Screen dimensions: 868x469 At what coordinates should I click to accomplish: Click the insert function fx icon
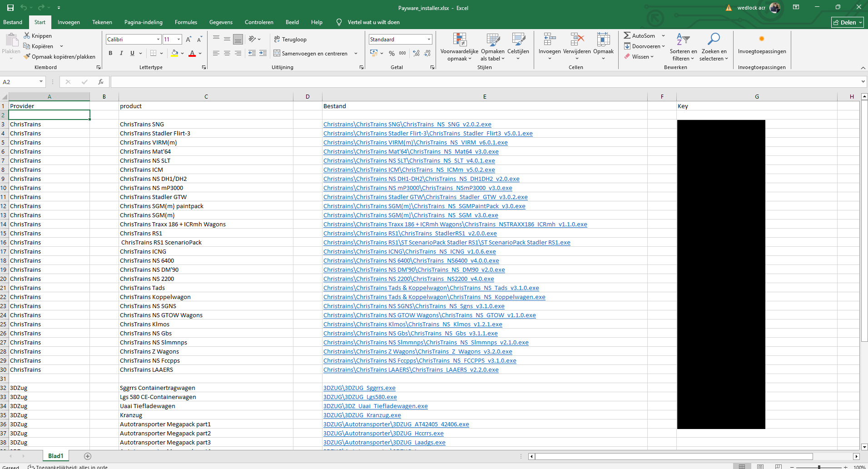[x=101, y=82]
